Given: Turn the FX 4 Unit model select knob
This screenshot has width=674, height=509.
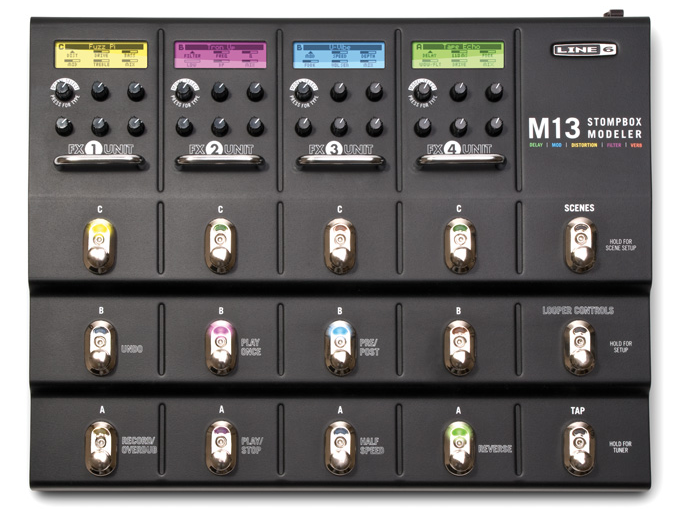Looking at the screenshot, I should click(423, 92).
